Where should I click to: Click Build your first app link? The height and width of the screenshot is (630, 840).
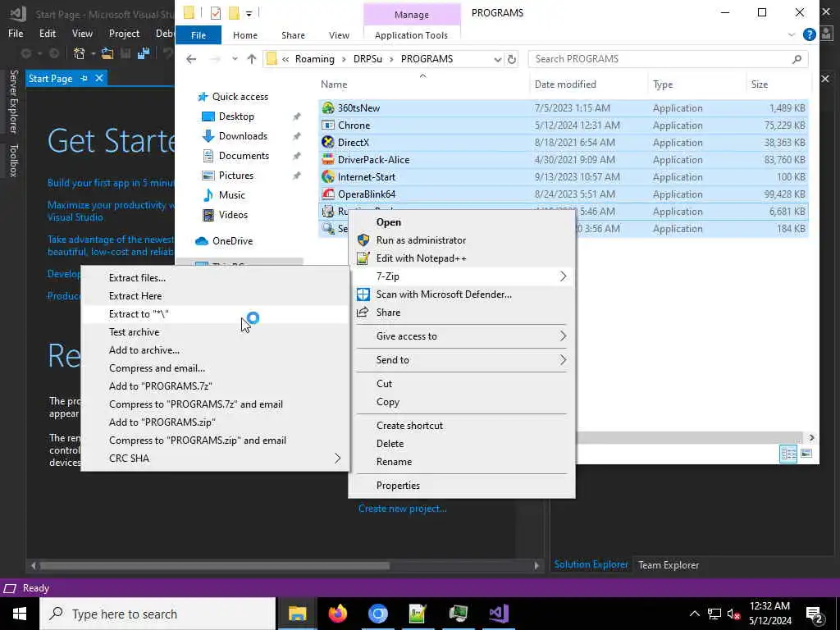coord(111,183)
